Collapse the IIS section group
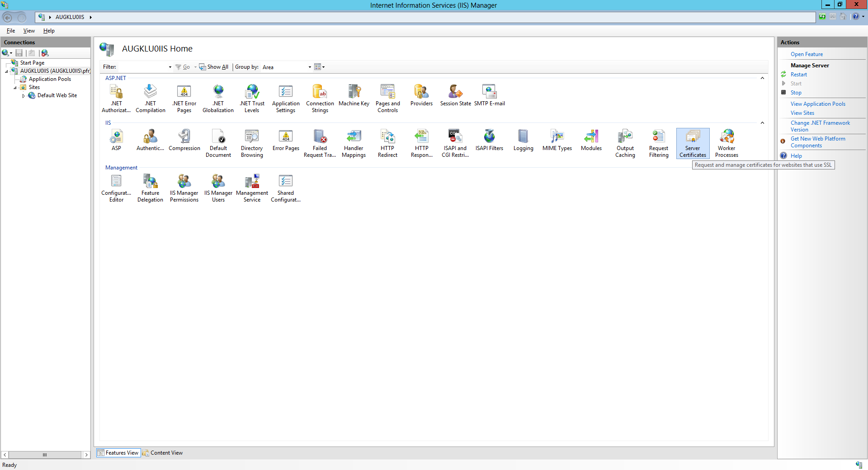The height and width of the screenshot is (470, 868). (762, 123)
